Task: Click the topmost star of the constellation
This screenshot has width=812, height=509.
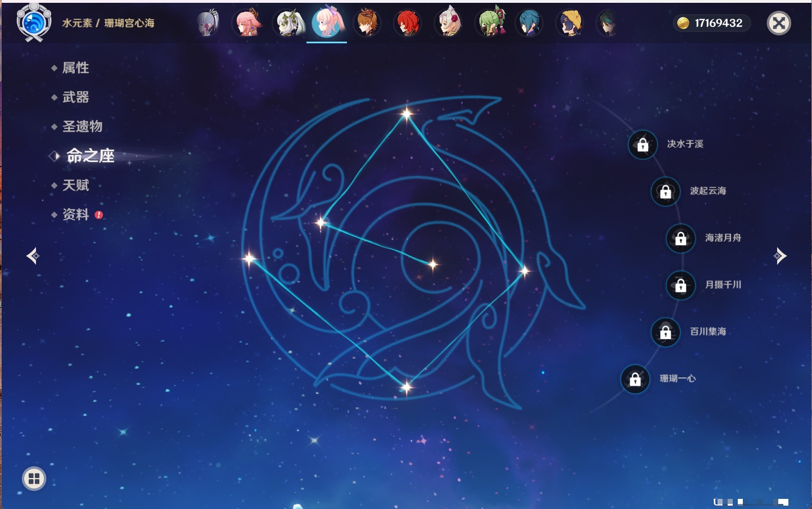Action: [x=407, y=114]
